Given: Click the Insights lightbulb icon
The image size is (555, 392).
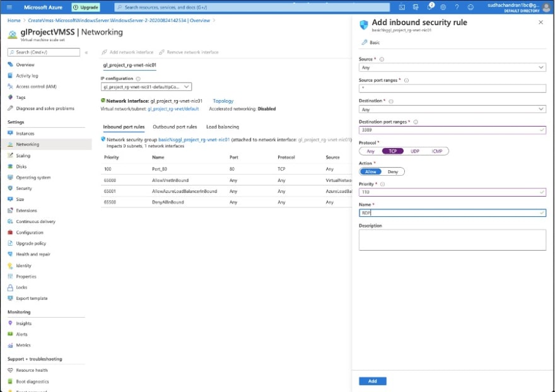Looking at the screenshot, I should (x=10, y=323).
